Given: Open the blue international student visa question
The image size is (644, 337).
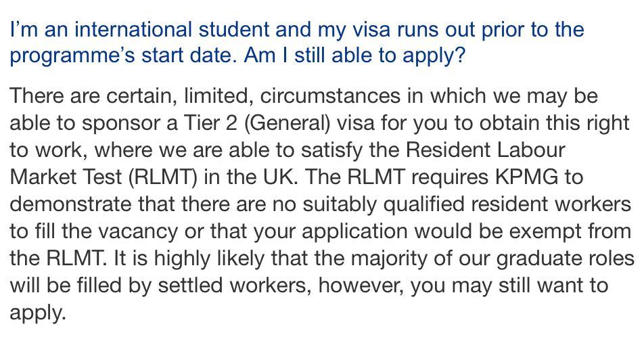Looking at the screenshot, I should coord(296,43).
